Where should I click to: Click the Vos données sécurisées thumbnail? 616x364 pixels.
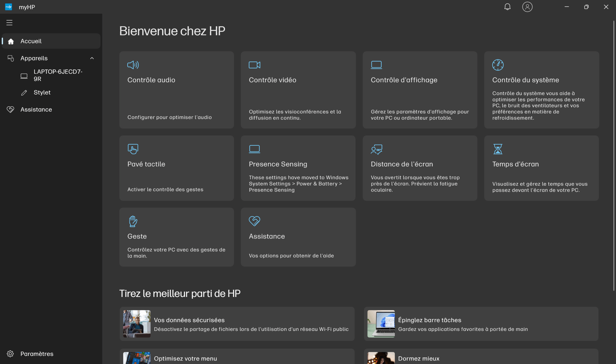click(x=137, y=324)
